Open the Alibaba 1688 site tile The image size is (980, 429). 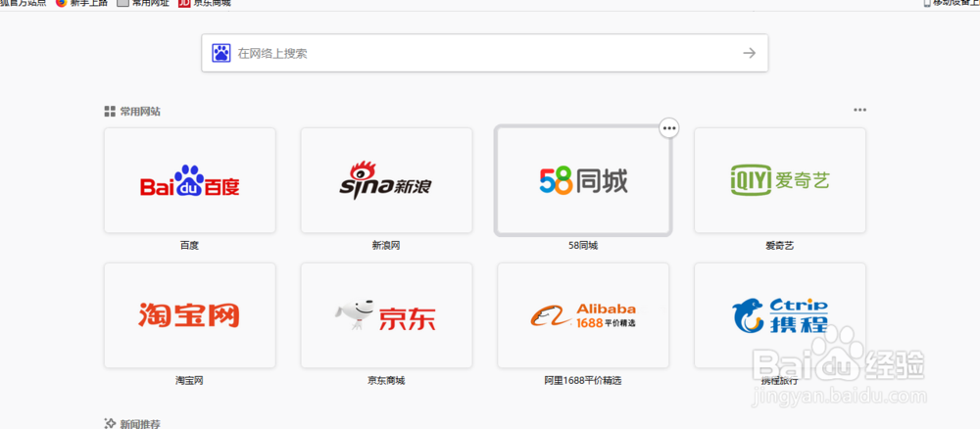pyautogui.click(x=583, y=315)
